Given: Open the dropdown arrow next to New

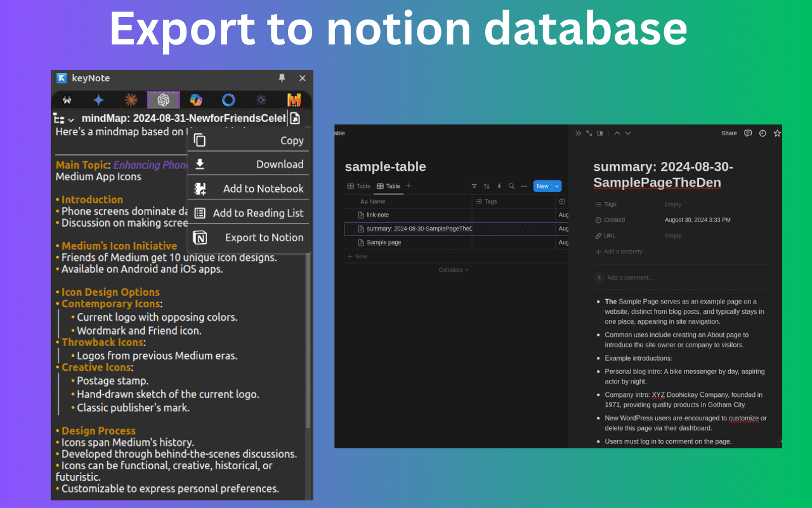Looking at the screenshot, I should click(557, 186).
